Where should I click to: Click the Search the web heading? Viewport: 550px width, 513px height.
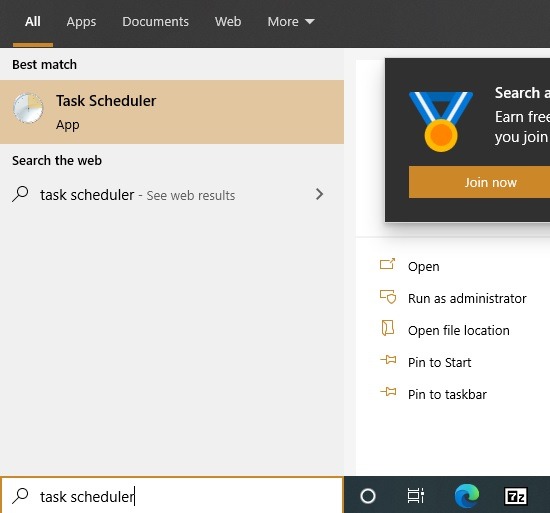click(x=57, y=160)
